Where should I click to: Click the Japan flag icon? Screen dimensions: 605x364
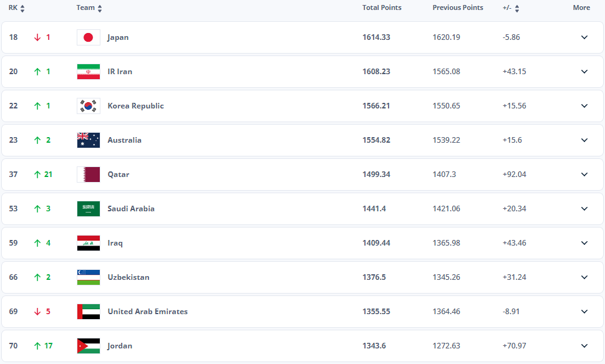point(89,37)
